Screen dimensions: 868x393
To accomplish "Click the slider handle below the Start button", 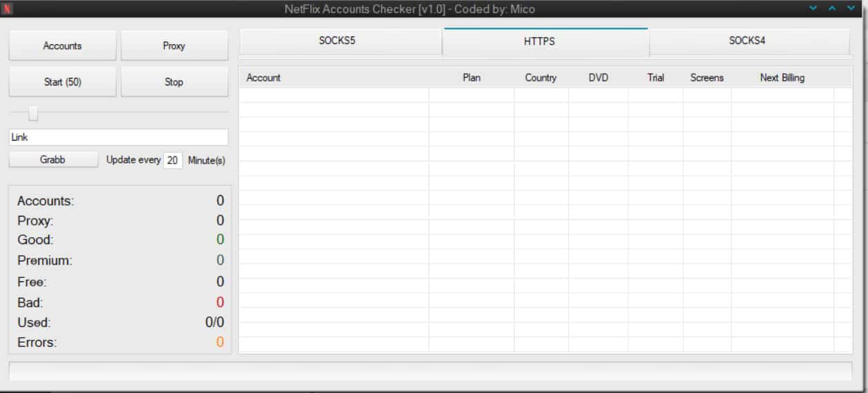I will coord(33,114).
